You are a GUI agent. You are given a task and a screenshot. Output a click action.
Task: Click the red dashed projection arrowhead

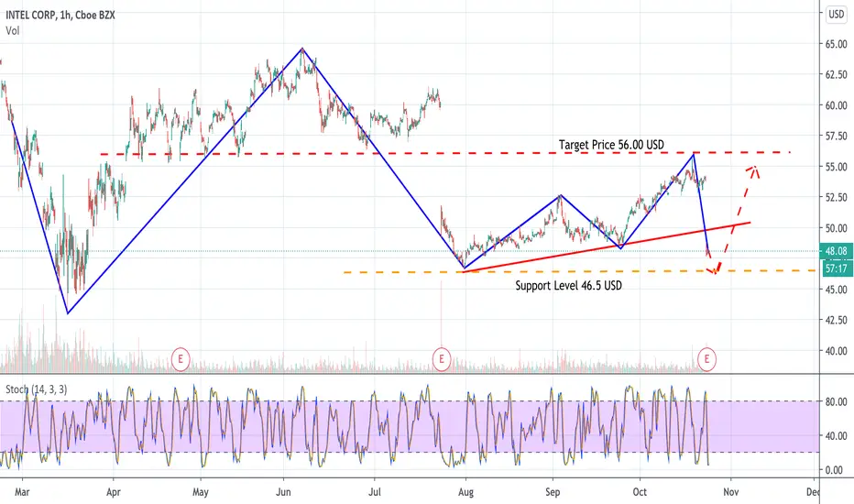point(754,170)
